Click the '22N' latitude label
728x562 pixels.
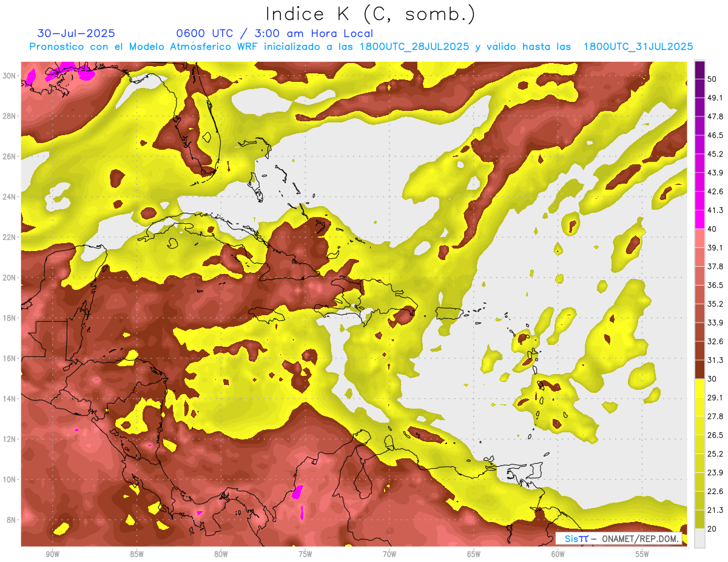[10, 237]
